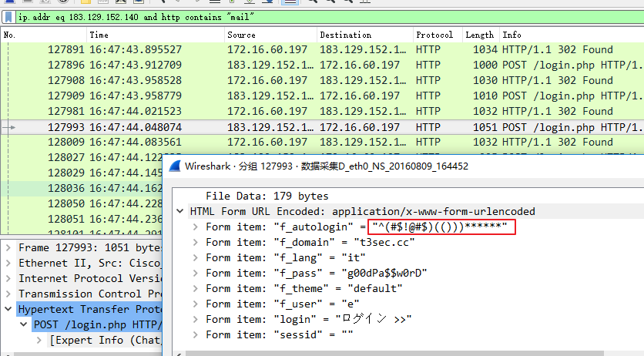Select the "File Data: 179 bytes" line

pyautogui.click(x=267, y=196)
